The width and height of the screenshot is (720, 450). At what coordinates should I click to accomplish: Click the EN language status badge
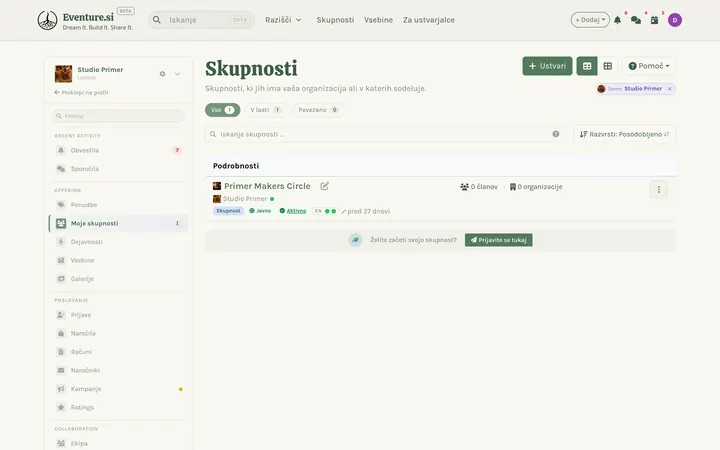(324, 211)
